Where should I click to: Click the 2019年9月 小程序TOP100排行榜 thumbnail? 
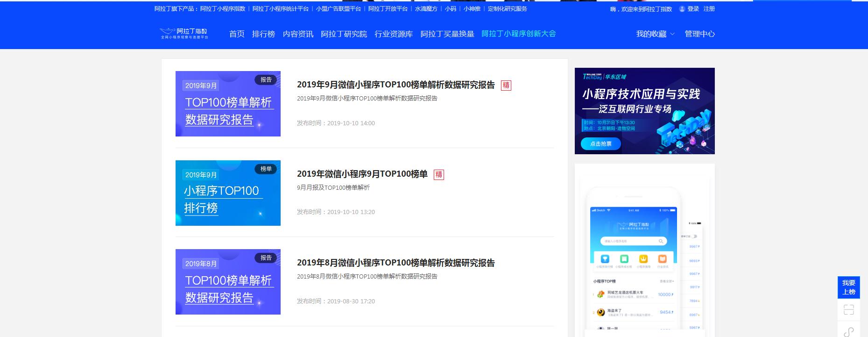(x=228, y=193)
